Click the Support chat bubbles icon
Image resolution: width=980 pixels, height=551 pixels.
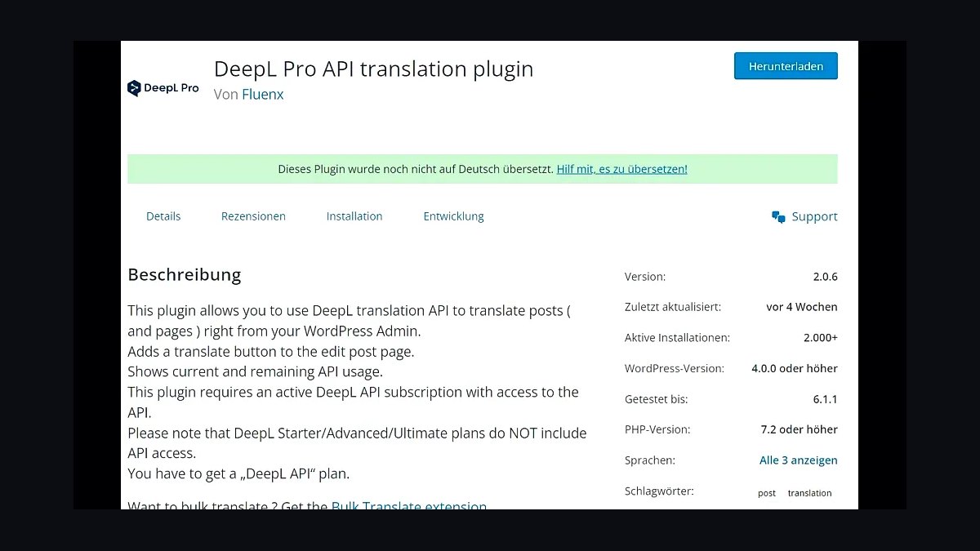[x=778, y=216]
